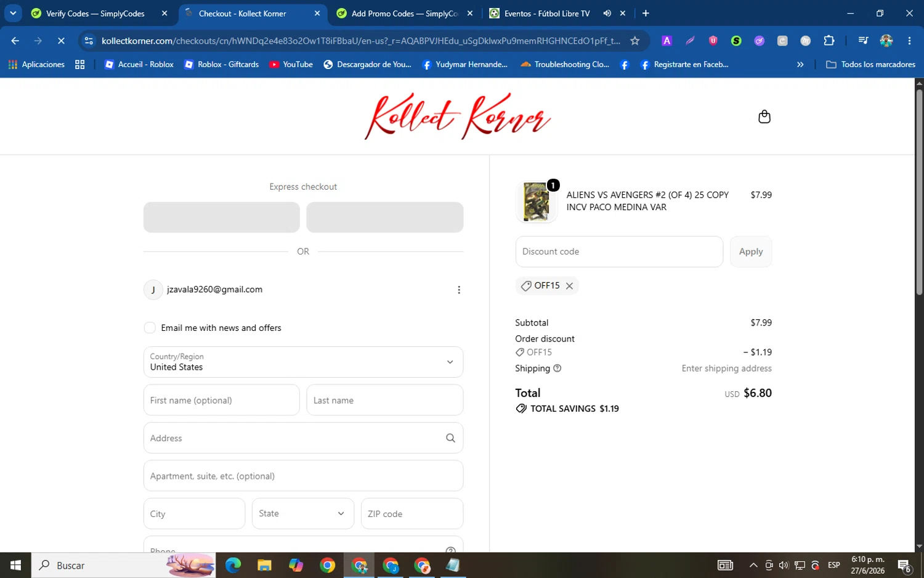
Task: Switch to the Eventos - Fútbol Libre TV tab
Action: point(546,13)
